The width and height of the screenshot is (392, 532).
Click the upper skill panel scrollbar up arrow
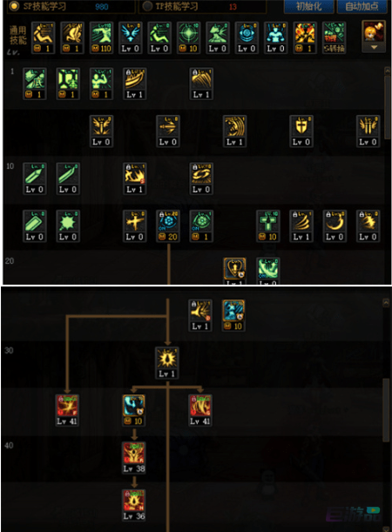point(388,71)
